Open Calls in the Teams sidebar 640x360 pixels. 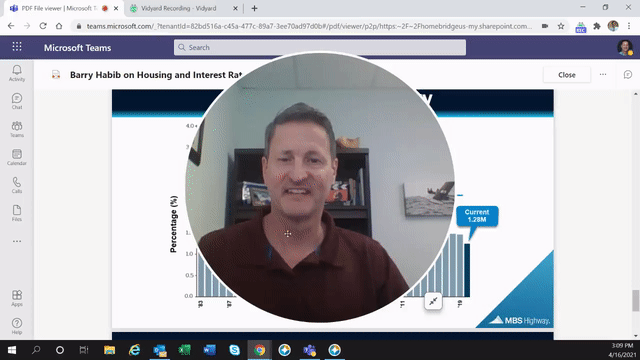click(x=17, y=185)
